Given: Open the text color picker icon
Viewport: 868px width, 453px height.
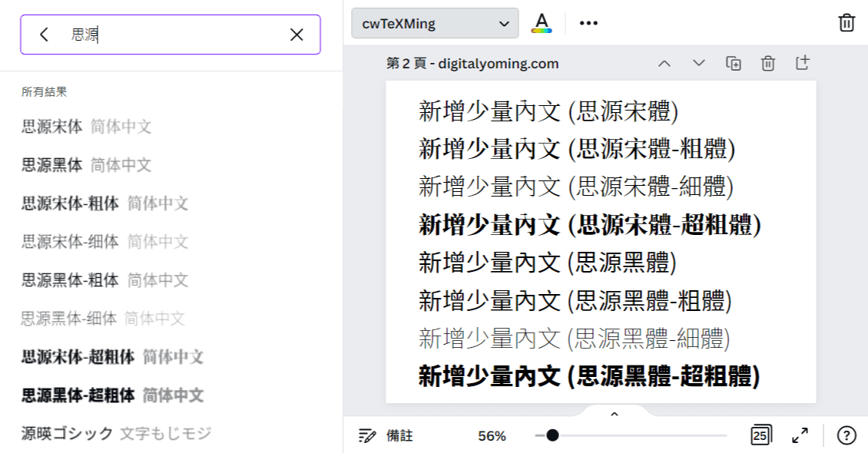Looking at the screenshot, I should [542, 23].
